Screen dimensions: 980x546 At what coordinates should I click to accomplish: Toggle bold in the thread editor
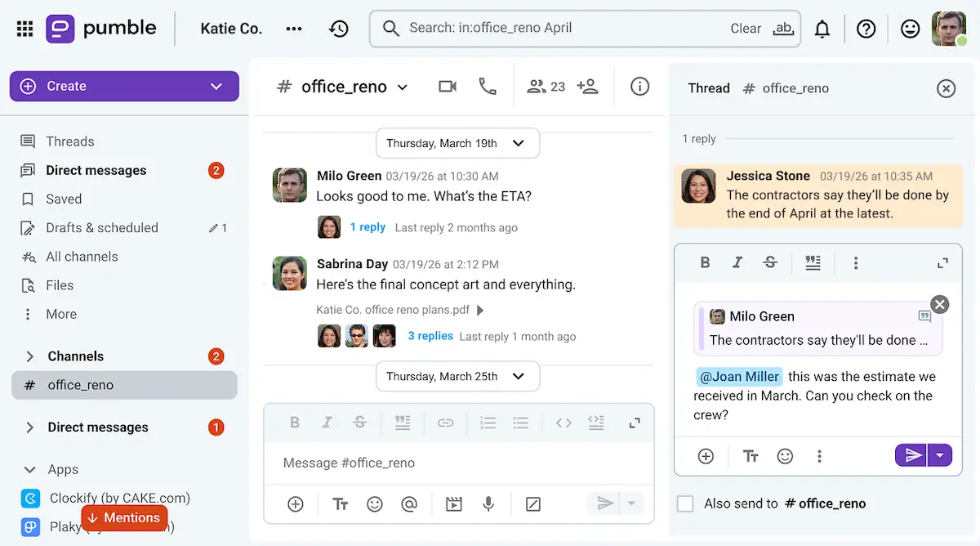coord(706,262)
